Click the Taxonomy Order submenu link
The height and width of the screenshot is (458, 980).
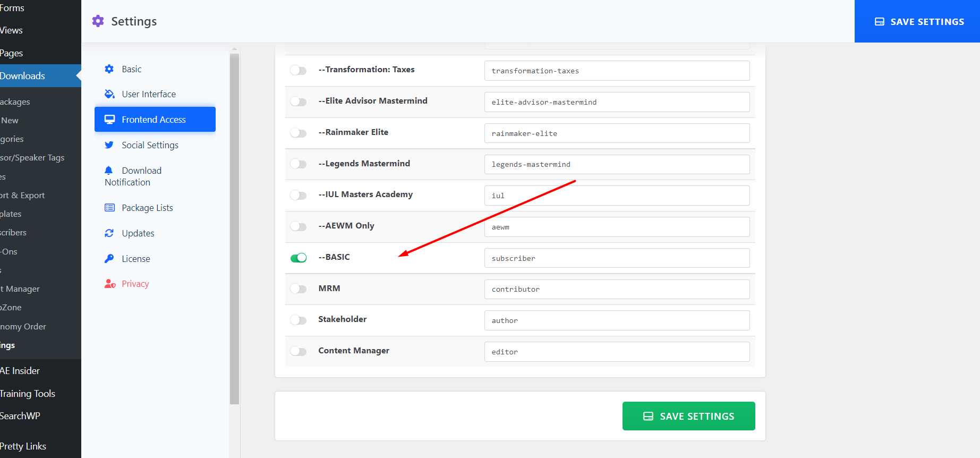pos(23,327)
